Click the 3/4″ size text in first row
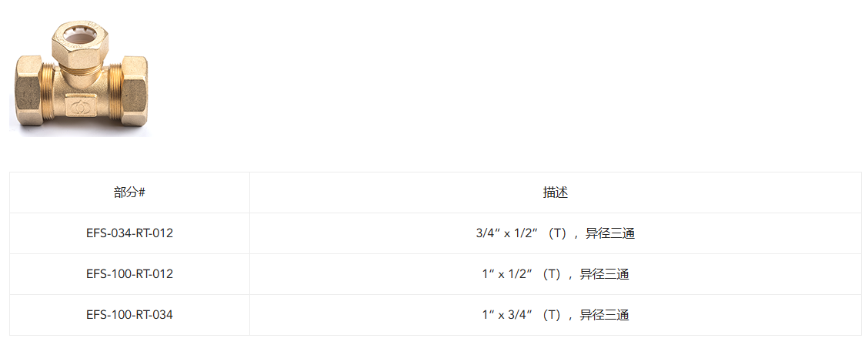Viewport: 868px width, 345px height. click(488, 233)
